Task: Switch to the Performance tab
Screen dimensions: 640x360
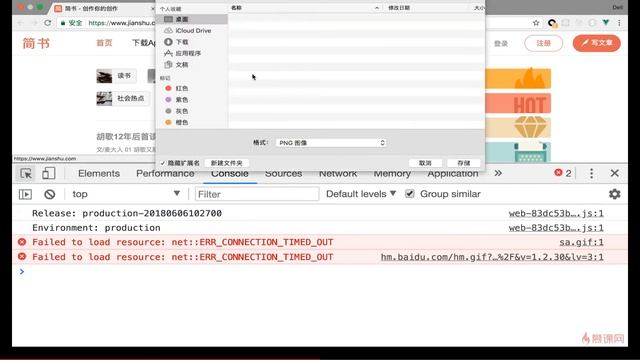Action: pyautogui.click(x=165, y=173)
